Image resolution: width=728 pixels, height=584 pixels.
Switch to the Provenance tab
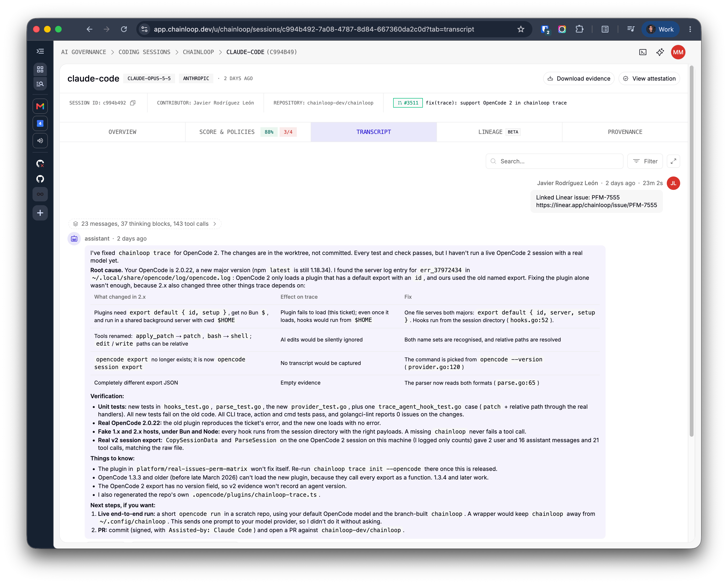tap(625, 132)
